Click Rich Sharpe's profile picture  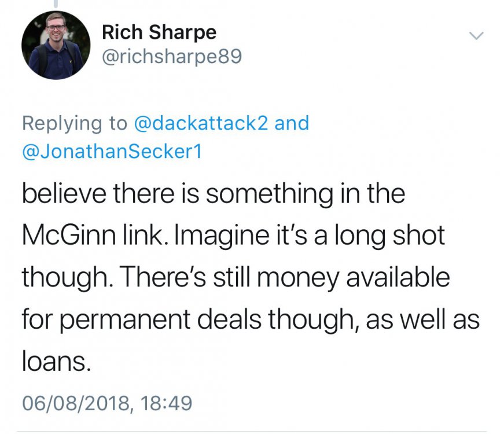[56, 45]
